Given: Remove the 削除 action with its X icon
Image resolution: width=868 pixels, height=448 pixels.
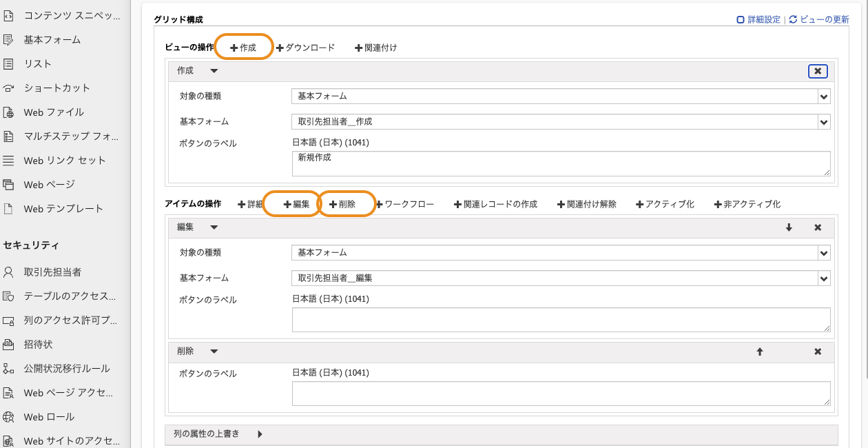Looking at the screenshot, I should point(818,352).
